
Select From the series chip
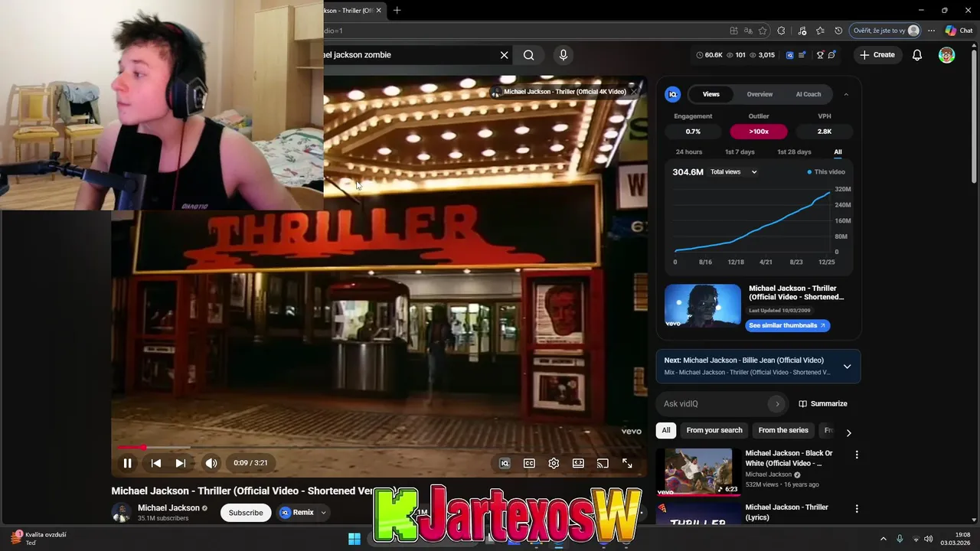783,430
